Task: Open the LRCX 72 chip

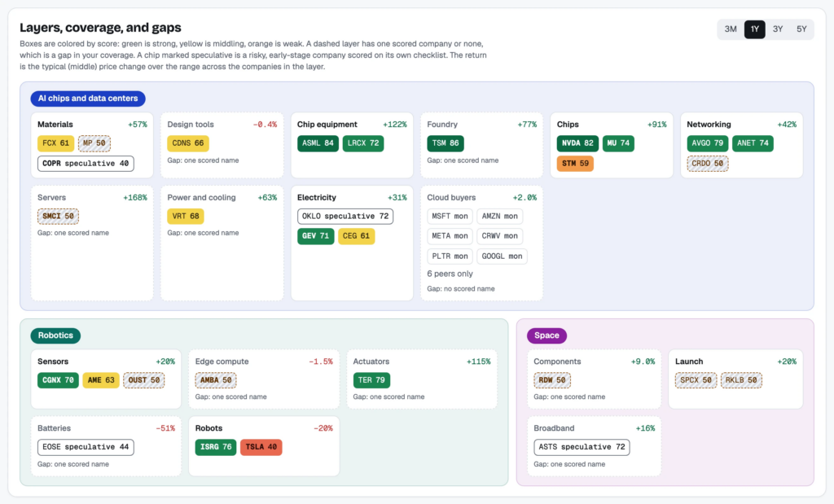Action: pos(363,143)
